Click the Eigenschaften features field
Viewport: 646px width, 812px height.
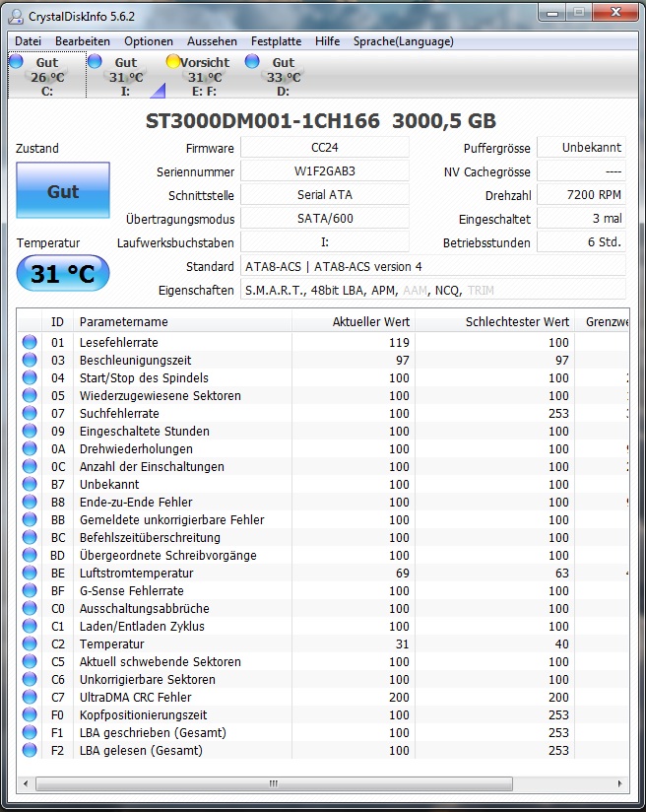(433, 290)
